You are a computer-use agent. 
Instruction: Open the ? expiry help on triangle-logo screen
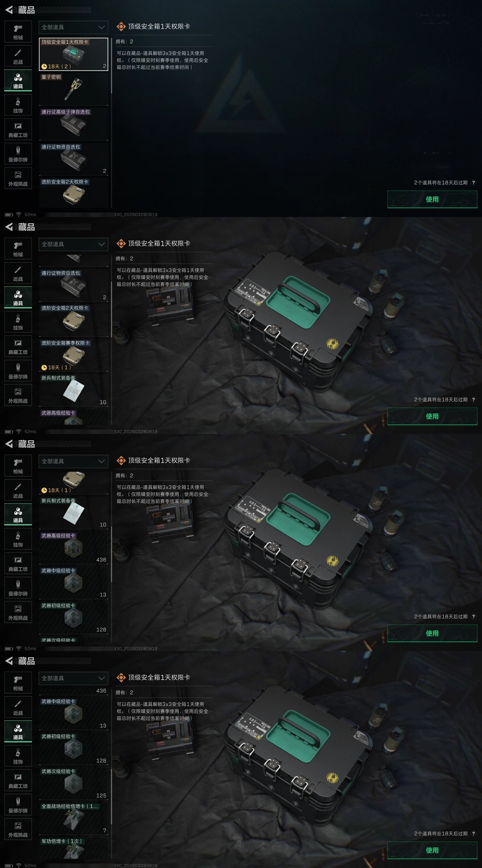click(473, 183)
